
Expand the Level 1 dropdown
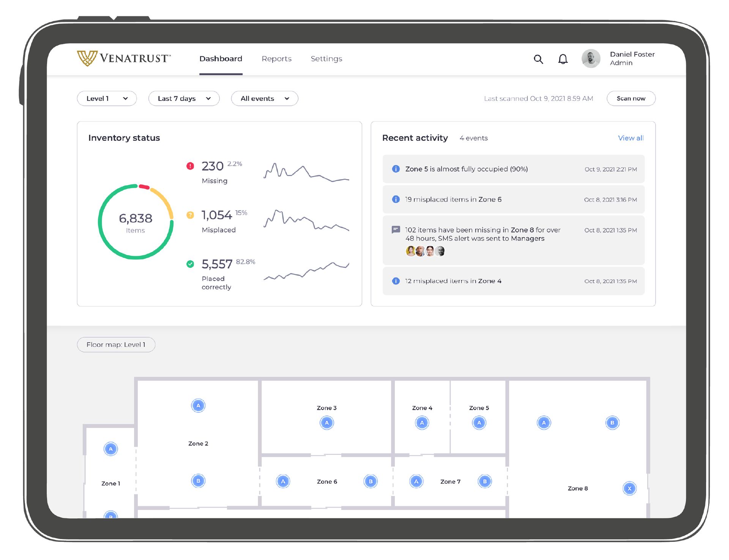tap(107, 99)
